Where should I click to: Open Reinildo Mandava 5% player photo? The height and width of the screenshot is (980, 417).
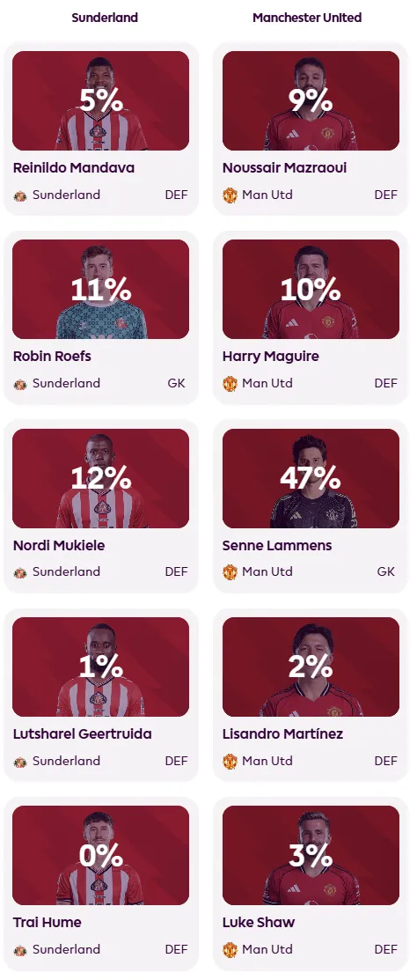pyautogui.click(x=100, y=100)
